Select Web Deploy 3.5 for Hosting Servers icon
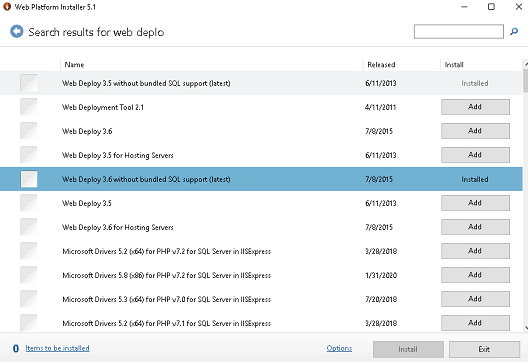This screenshot has width=528, height=362. pos(29,155)
